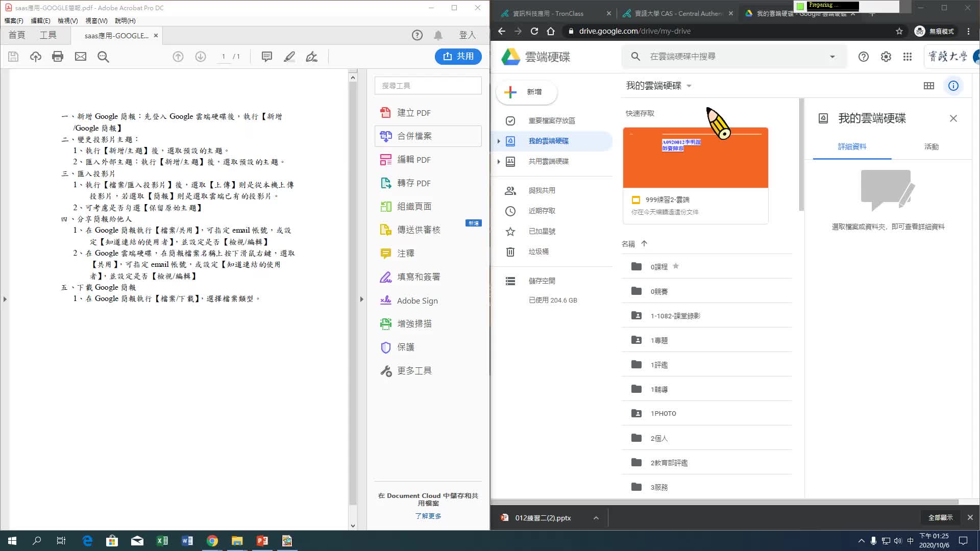Open Google apps grid launcher
Image resolution: width=980 pixels, height=551 pixels.
click(x=907, y=57)
